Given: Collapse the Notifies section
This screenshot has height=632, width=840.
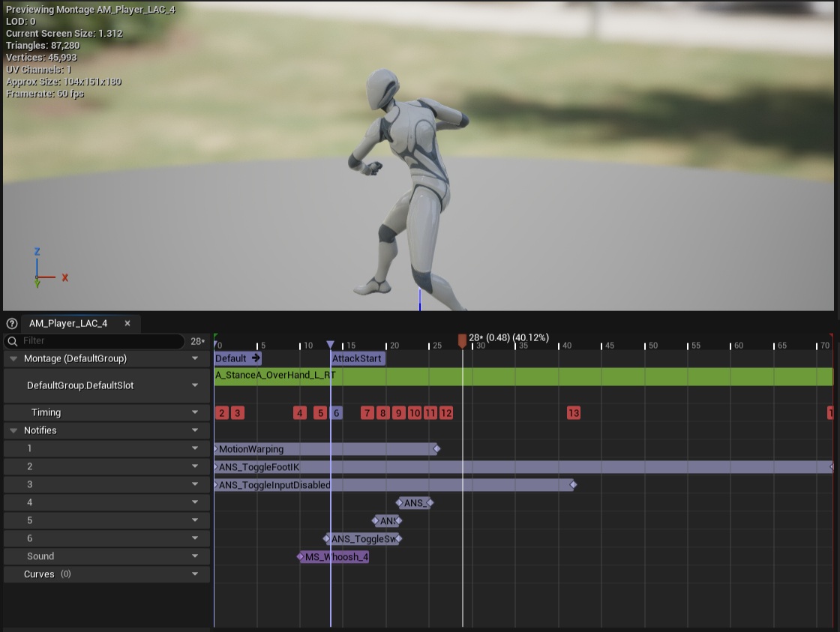Looking at the screenshot, I should (13, 430).
